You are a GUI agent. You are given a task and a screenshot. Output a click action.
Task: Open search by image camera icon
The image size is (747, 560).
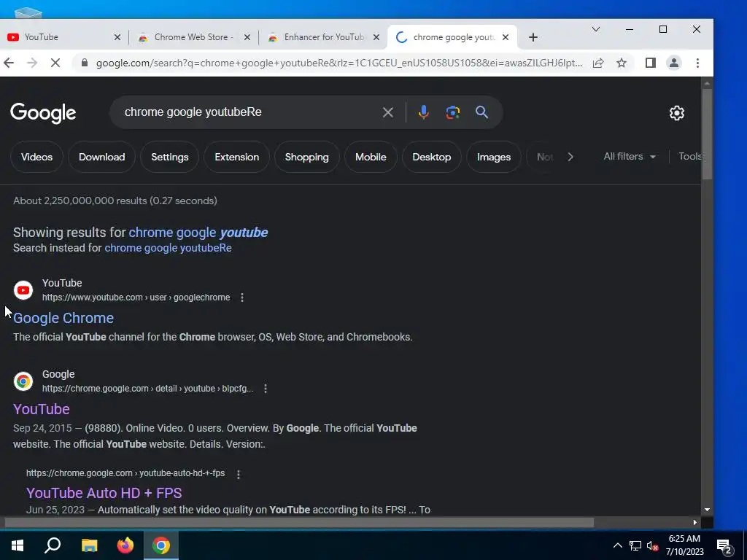452,112
